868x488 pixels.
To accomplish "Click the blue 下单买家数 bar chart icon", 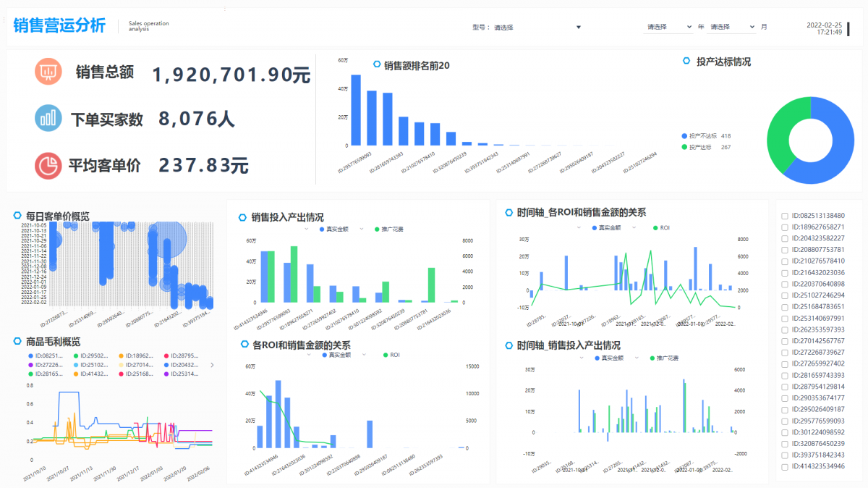I will (x=48, y=118).
